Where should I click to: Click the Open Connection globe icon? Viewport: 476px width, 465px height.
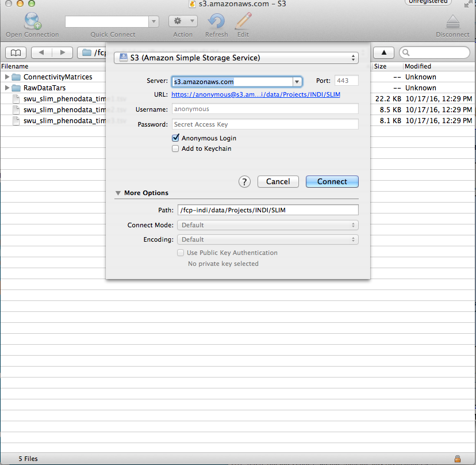[x=33, y=21]
